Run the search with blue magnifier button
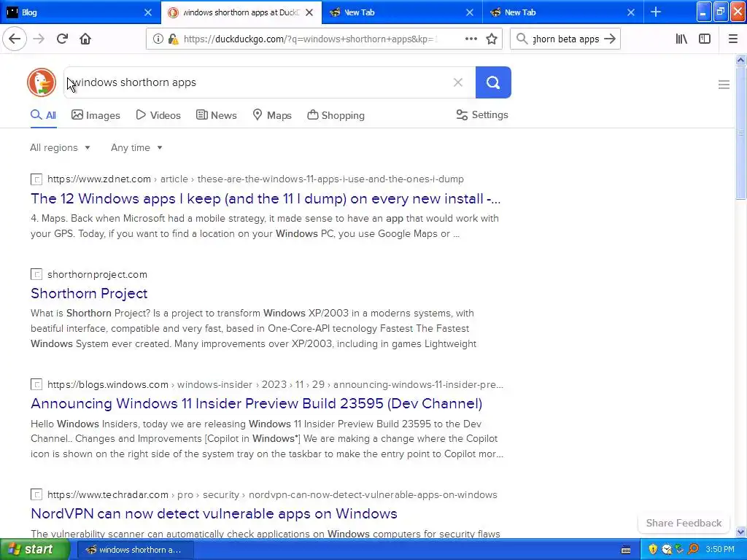The width and height of the screenshot is (747, 560). tap(493, 82)
